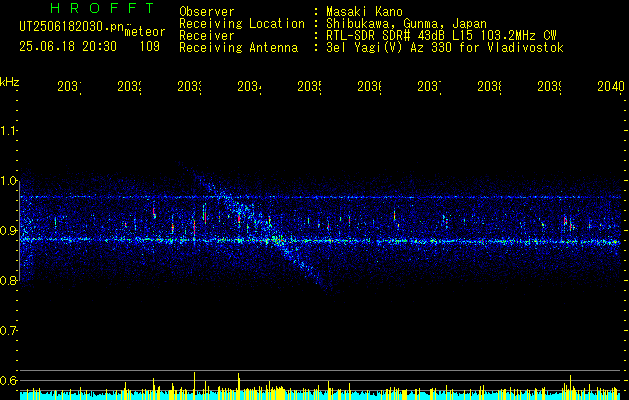Click the 0.8 kHz axis label
Screen dimensions: 629x400
[x=8, y=280]
